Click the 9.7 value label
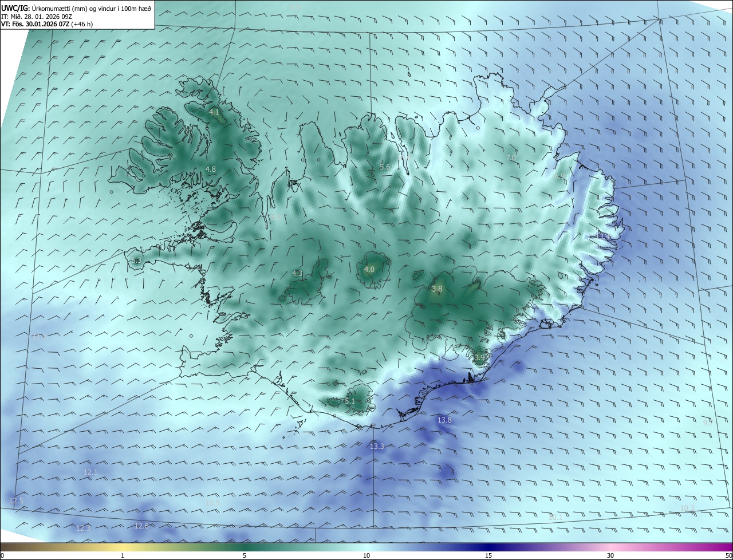Viewport: 733px width, 560px height. pyautogui.click(x=708, y=423)
